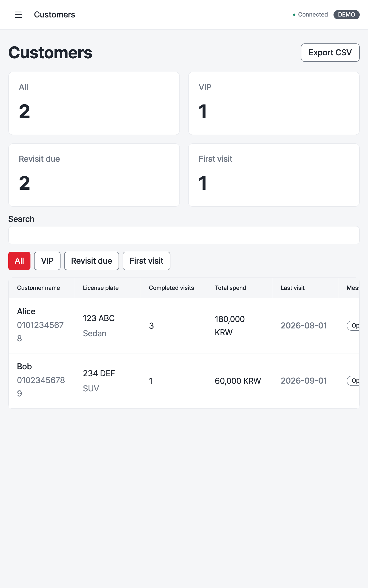Click Alice's last visit 2026-08-01
368x588 pixels.
point(304,326)
